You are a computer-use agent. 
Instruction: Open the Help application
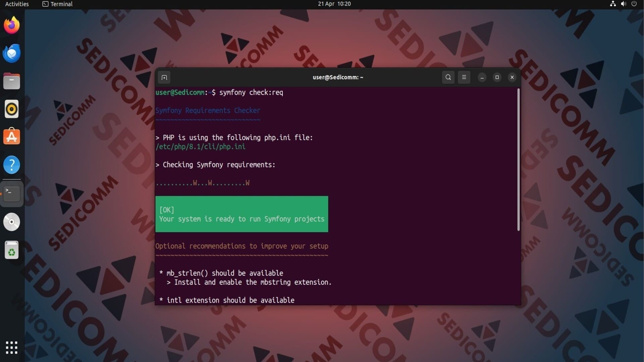[x=12, y=165]
